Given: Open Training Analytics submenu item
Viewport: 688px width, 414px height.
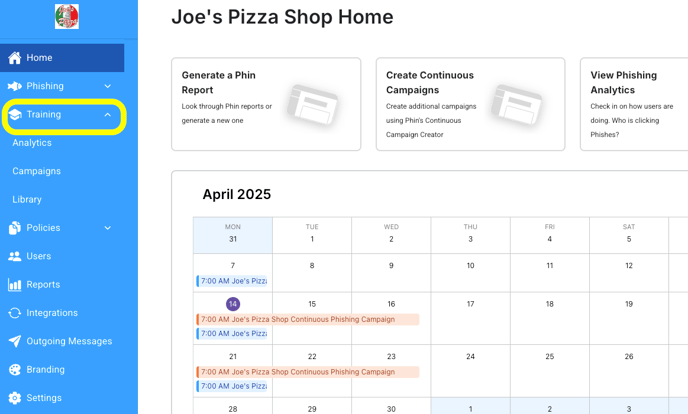Looking at the screenshot, I should coord(32,143).
